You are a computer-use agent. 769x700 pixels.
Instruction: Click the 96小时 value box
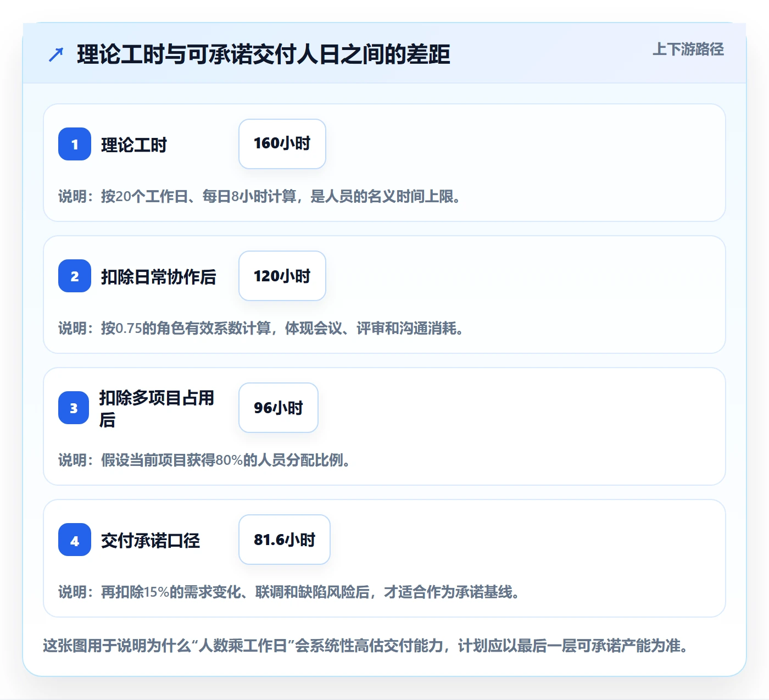click(x=278, y=408)
